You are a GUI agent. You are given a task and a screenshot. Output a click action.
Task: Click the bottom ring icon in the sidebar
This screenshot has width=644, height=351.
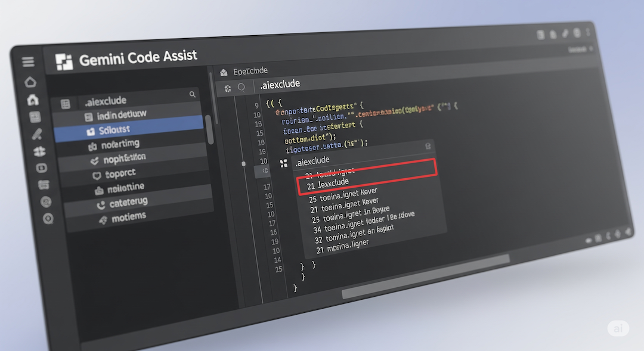point(48,218)
